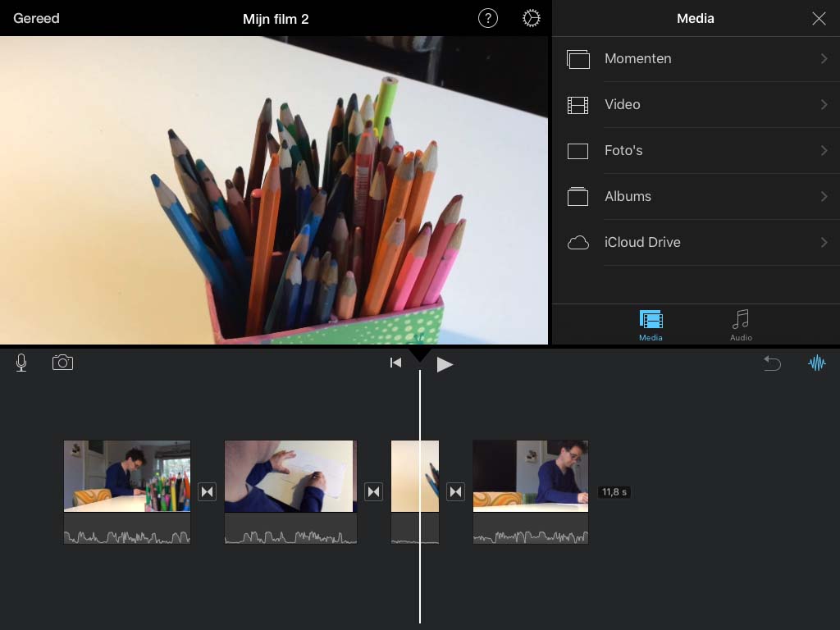
Task: Toggle the audio waveform display
Action: 816,363
